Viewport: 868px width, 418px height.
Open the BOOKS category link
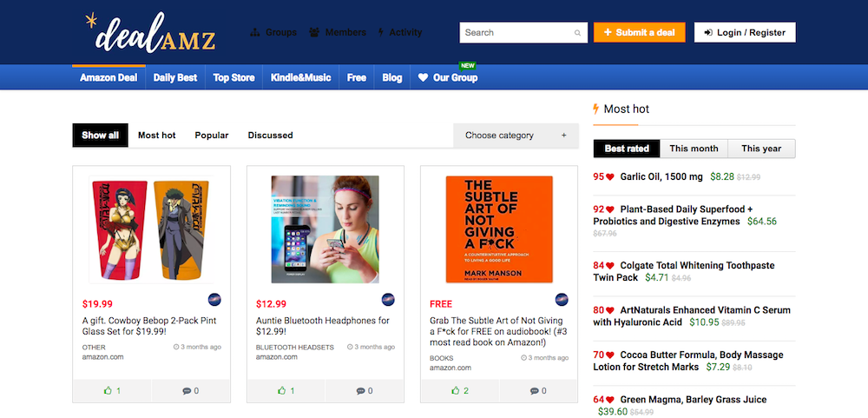(x=441, y=359)
